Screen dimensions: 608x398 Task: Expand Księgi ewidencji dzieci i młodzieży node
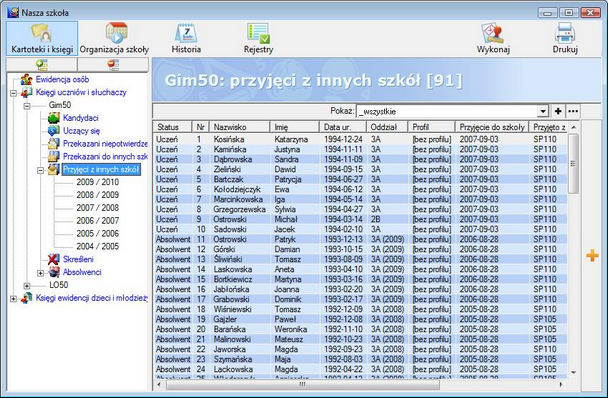click(x=14, y=299)
